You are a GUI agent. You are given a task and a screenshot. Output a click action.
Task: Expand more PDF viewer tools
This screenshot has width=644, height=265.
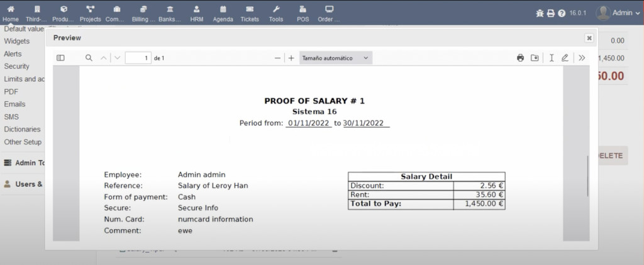582,58
